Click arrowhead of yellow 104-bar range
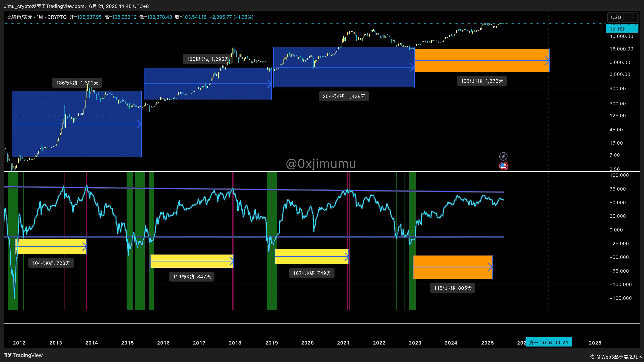This screenshot has width=644, height=362. tap(85, 247)
